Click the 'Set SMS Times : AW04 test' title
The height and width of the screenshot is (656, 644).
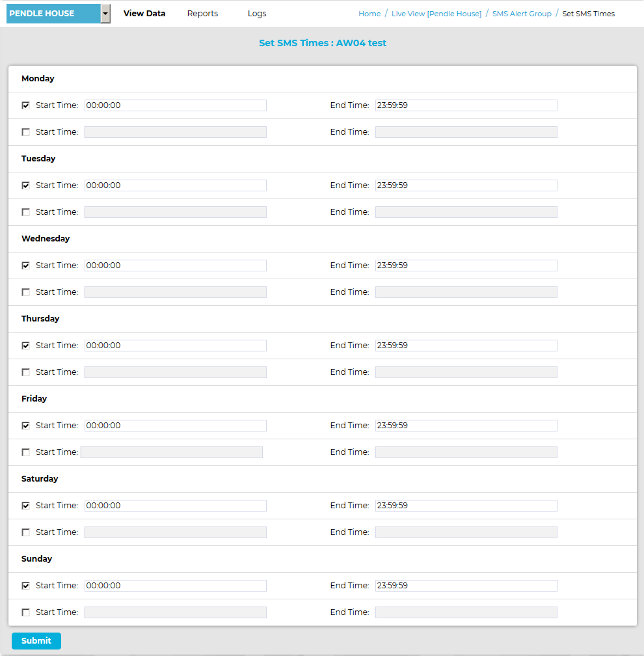tap(323, 43)
